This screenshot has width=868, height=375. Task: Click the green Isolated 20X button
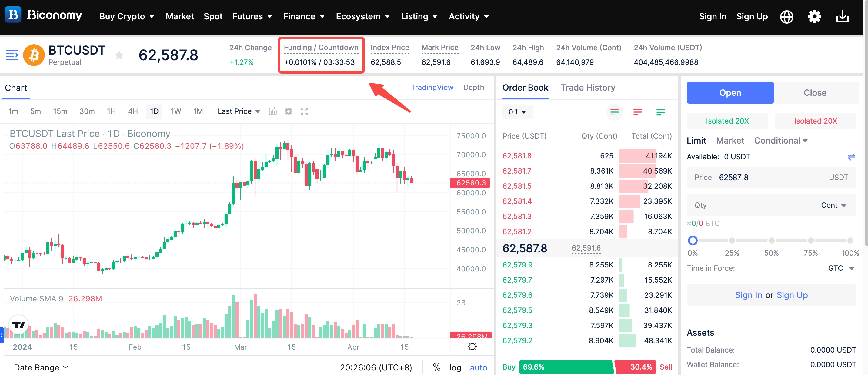coord(727,121)
